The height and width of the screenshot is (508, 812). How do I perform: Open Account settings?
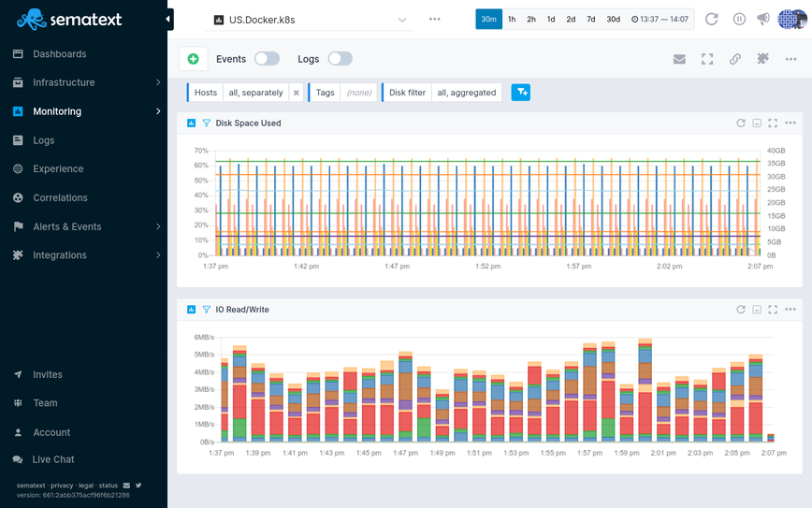pyautogui.click(x=51, y=432)
